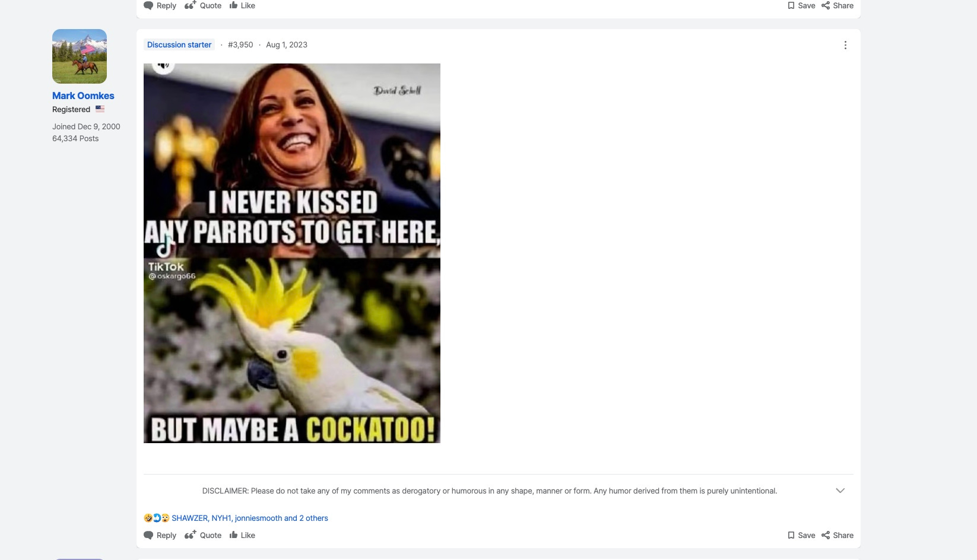Click the Like button in the top post footer
Viewport: 977px width, 560px height.
coord(242,5)
